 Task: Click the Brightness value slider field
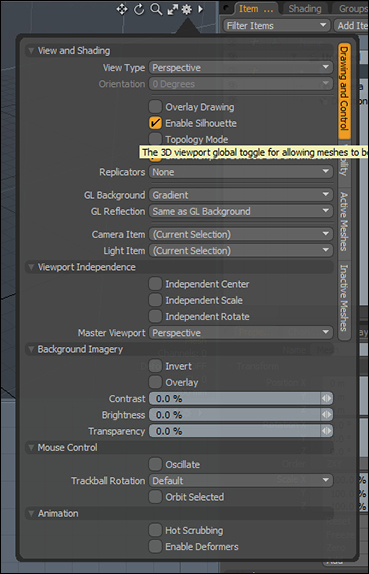[x=241, y=415]
